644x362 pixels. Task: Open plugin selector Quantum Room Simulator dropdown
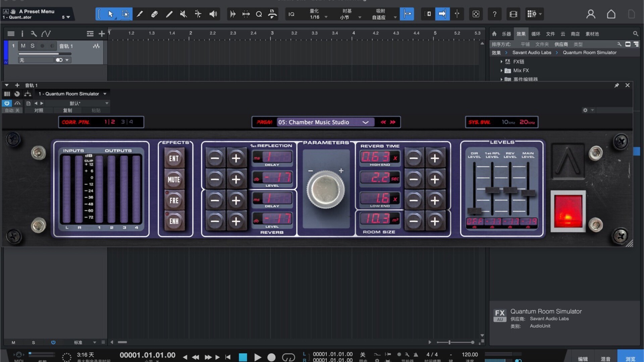click(x=72, y=94)
